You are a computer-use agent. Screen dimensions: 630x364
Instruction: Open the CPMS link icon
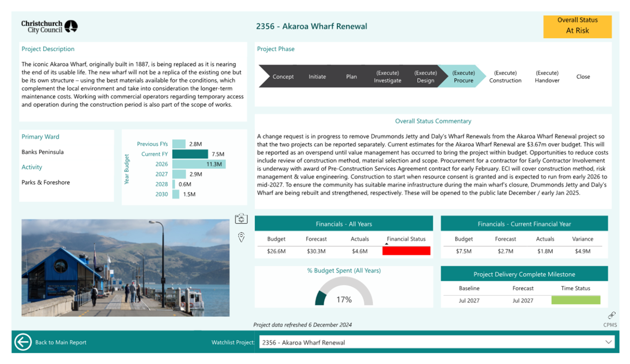click(611, 315)
